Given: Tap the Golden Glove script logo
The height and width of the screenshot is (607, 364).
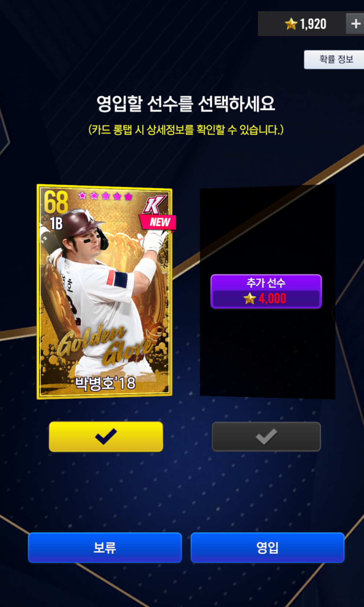Looking at the screenshot, I should (x=104, y=345).
